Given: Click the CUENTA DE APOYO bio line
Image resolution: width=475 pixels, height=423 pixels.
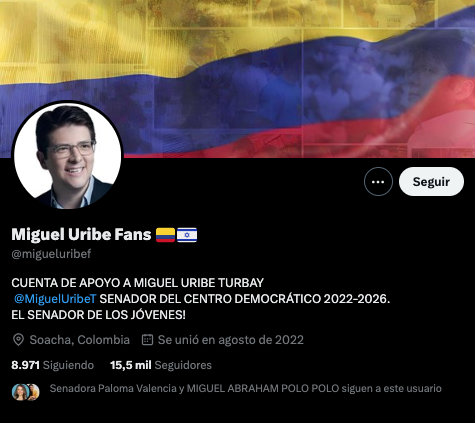Looking at the screenshot, I should pyautogui.click(x=137, y=283).
